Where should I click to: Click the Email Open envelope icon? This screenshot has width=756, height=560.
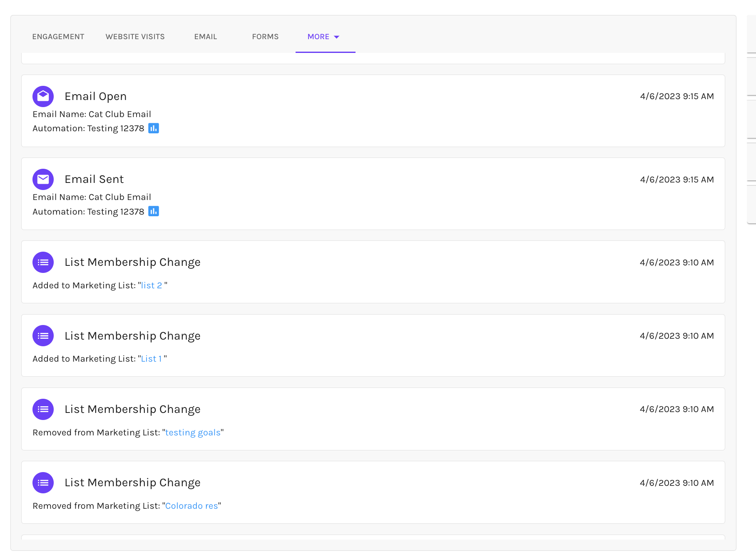pyautogui.click(x=43, y=96)
